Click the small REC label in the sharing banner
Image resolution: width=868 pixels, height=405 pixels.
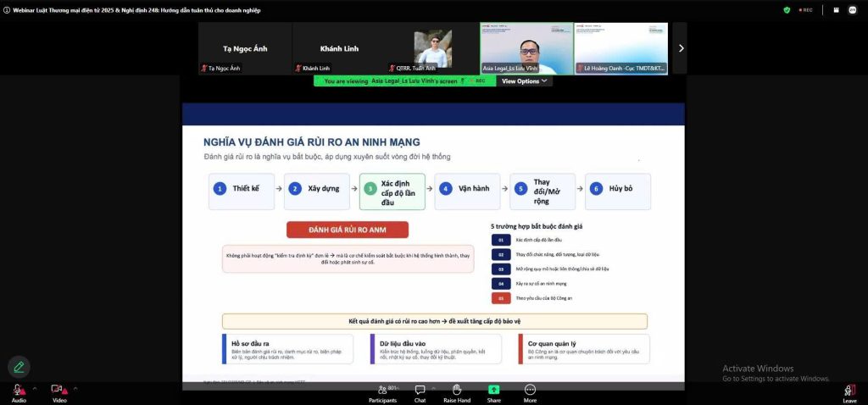[x=477, y=80]
